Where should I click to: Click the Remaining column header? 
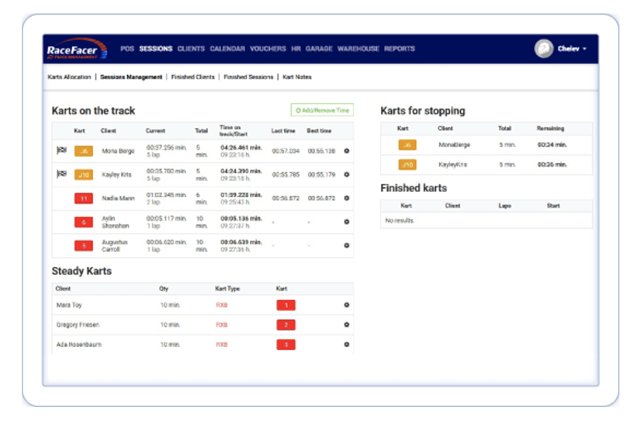[550, 129]
